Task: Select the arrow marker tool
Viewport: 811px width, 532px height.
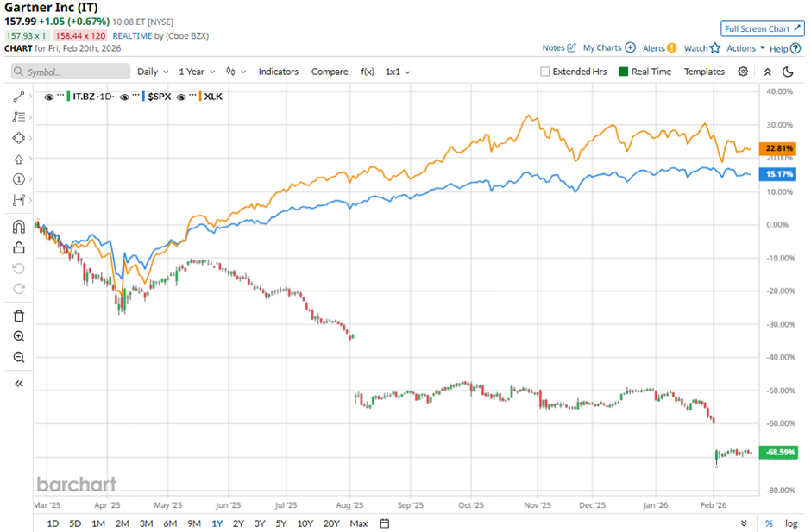Action: pos(19,160)
